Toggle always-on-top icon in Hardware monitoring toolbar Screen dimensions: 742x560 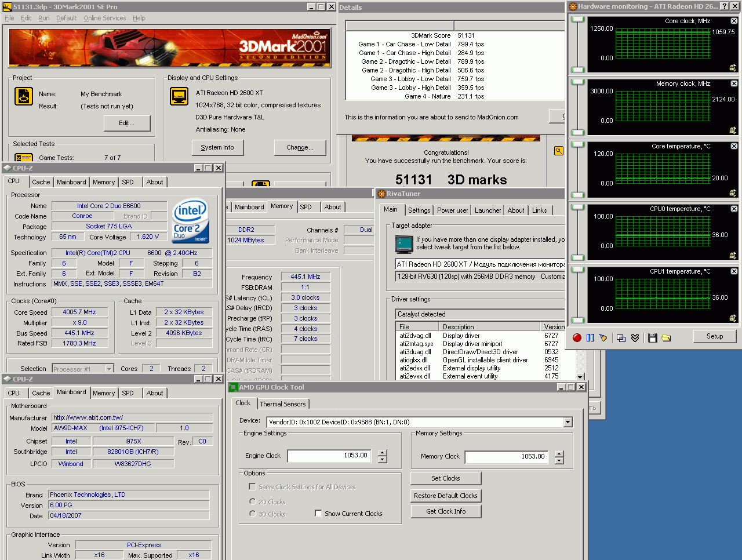click(x=621, y=337)
